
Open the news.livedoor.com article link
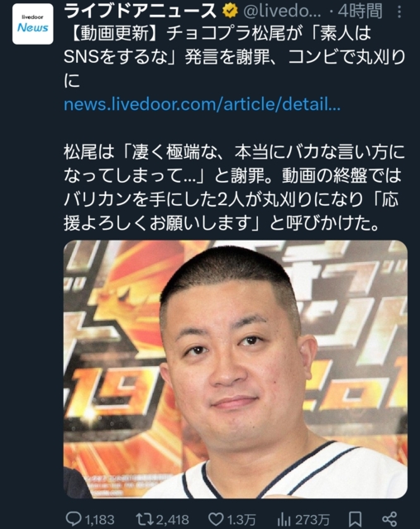(202, 105)
